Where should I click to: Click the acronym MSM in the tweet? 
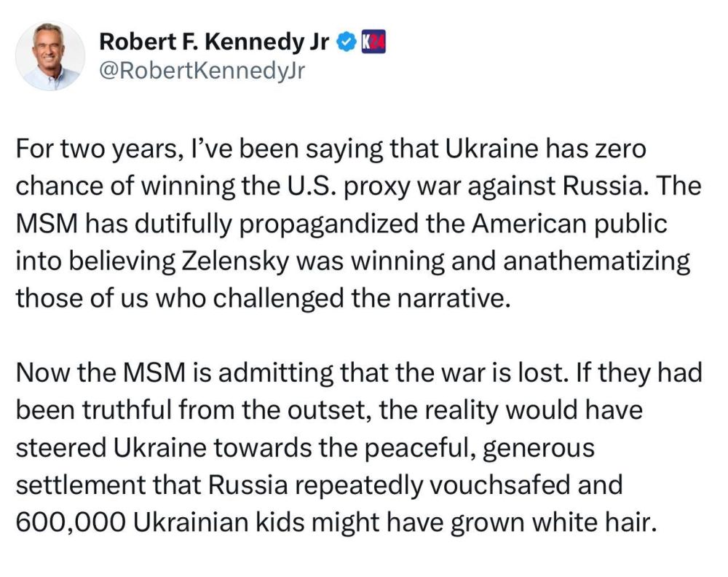point(47,222)
